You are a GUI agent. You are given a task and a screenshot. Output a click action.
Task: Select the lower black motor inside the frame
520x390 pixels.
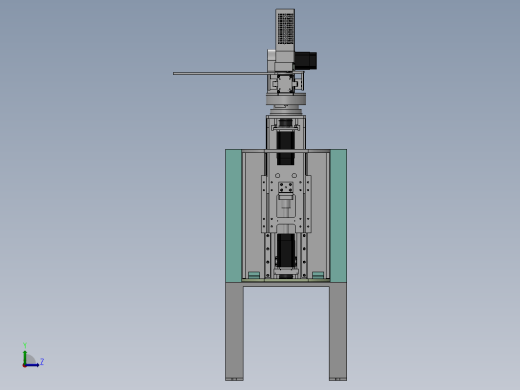coord(286,251)
